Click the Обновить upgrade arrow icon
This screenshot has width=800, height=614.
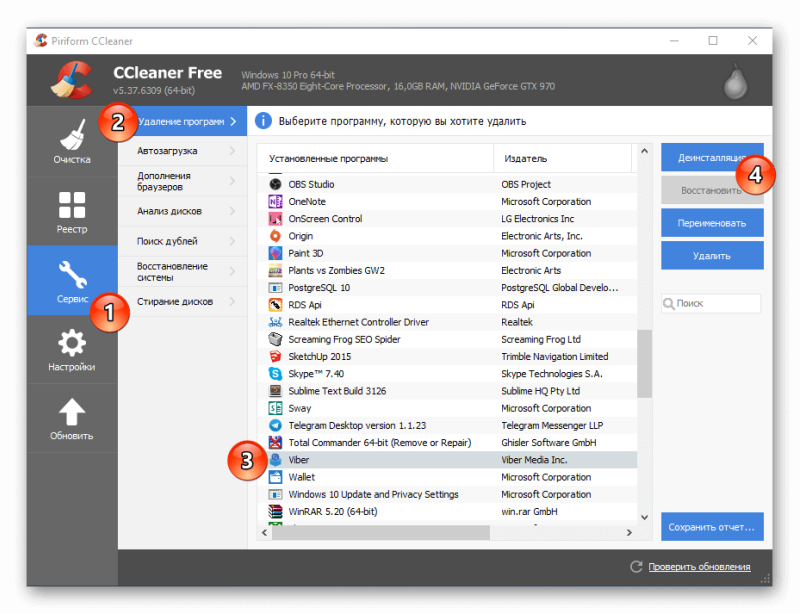pyautogui.click(x=72, y=411)
